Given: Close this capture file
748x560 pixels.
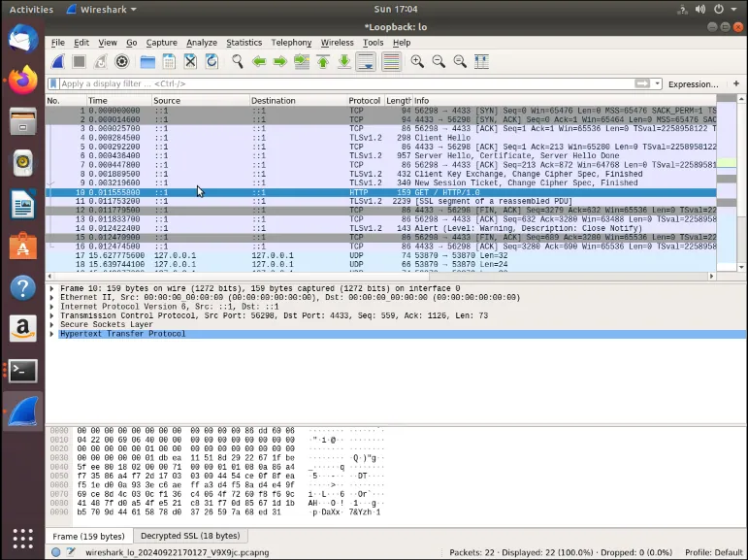Looking at the screenshot, I should (x=190, y=61).
